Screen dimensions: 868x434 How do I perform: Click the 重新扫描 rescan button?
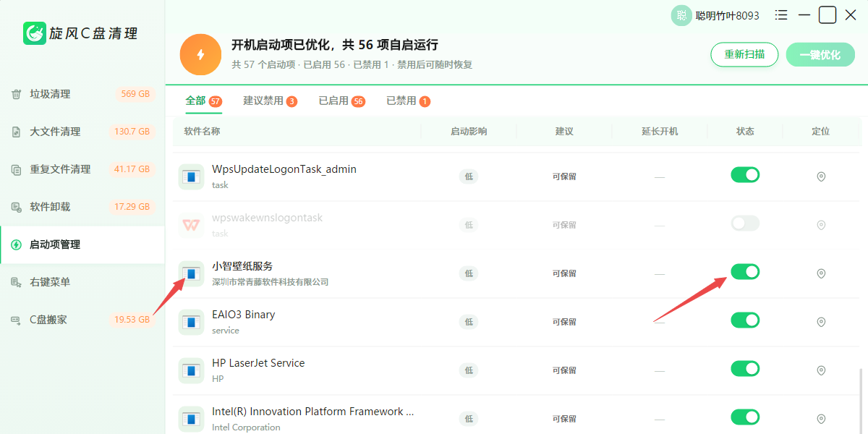pos(744,54)
